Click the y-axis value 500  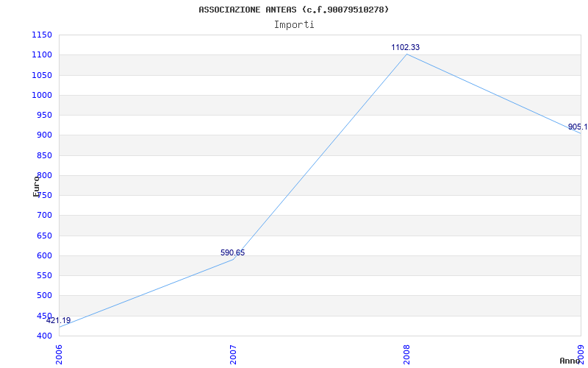[44, 296]
